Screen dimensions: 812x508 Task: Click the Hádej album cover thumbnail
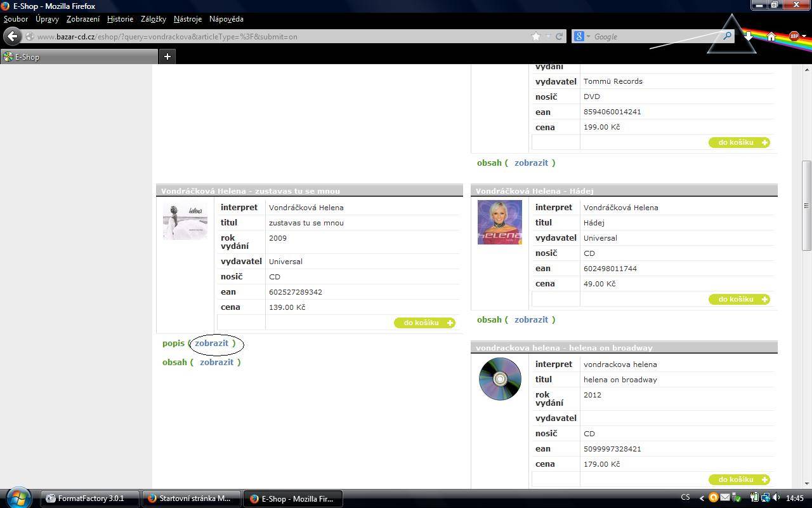point(500,222)
